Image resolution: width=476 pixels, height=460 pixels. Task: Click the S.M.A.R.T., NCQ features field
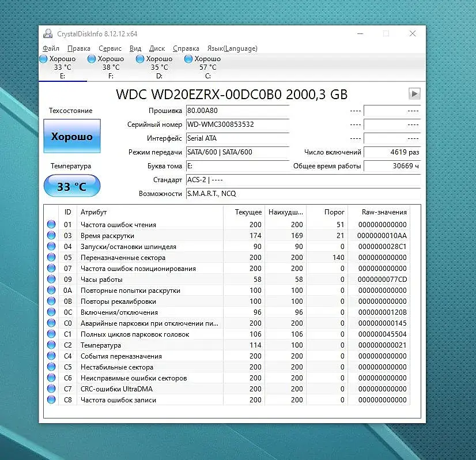(x=303, y=194)
